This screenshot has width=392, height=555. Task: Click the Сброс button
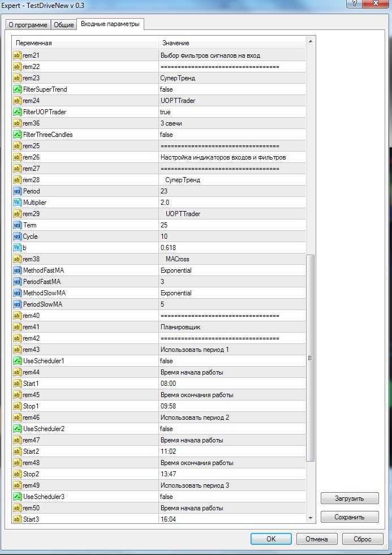tap(363, 539)
